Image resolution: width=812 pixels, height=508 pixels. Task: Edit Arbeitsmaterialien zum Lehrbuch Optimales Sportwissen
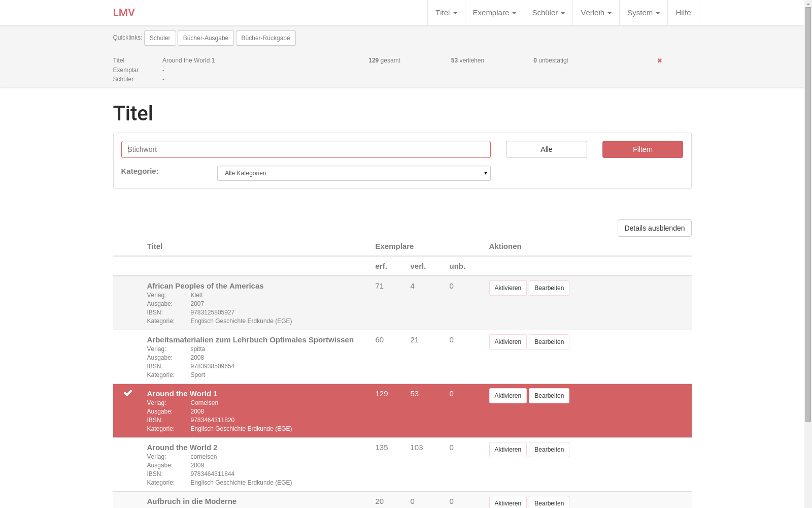(x=549, y=342)
